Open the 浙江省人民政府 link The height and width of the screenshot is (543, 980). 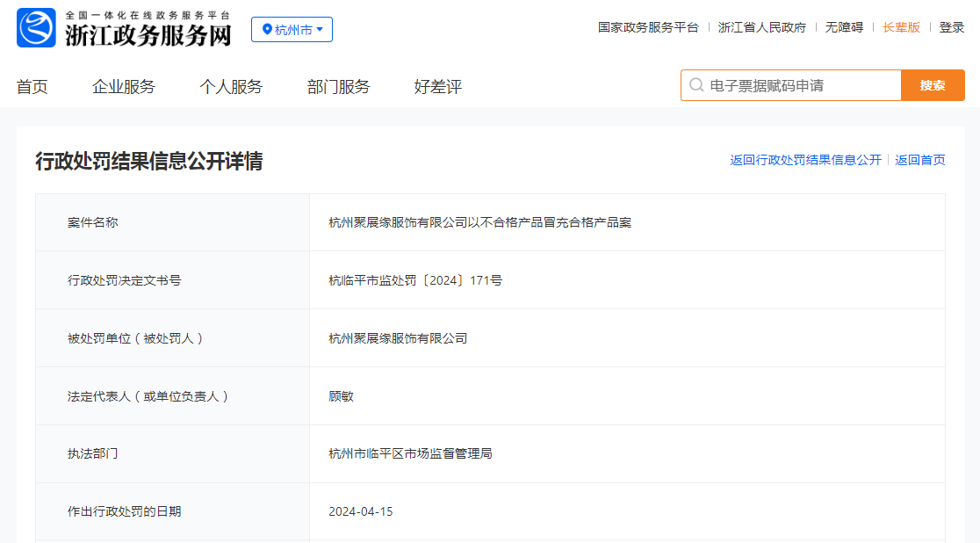pos(762,27)
